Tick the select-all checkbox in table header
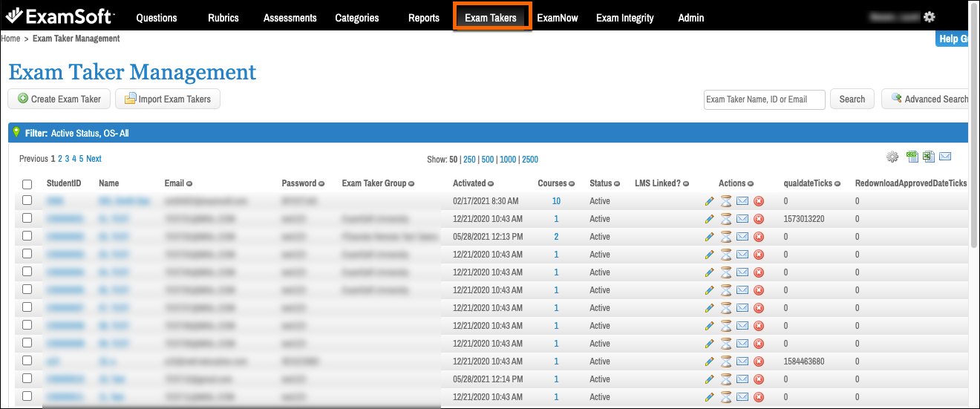 pos(27,184)
